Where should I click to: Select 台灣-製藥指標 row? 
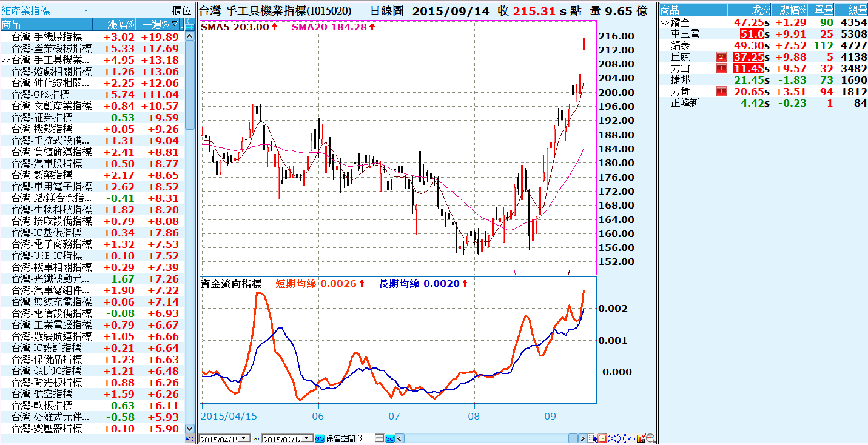tap(92, 175)
